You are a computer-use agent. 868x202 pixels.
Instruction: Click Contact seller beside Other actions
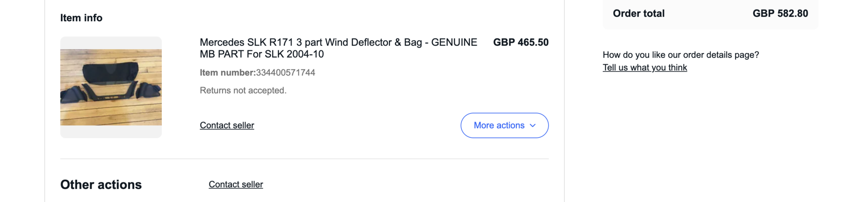point(236,185)
